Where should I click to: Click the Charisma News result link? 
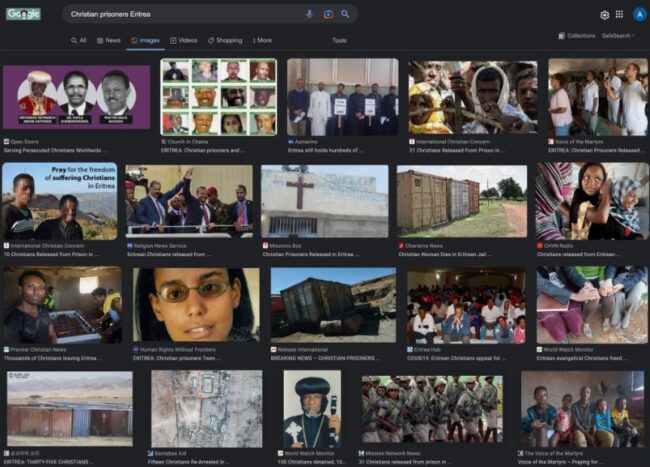pos(424,245)
